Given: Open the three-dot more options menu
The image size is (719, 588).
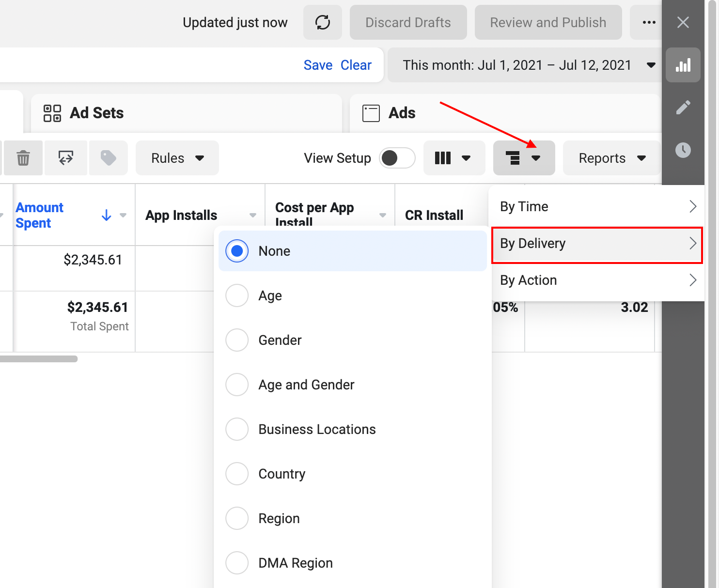Looking at the screenshot, I should (x=648, y=22).
